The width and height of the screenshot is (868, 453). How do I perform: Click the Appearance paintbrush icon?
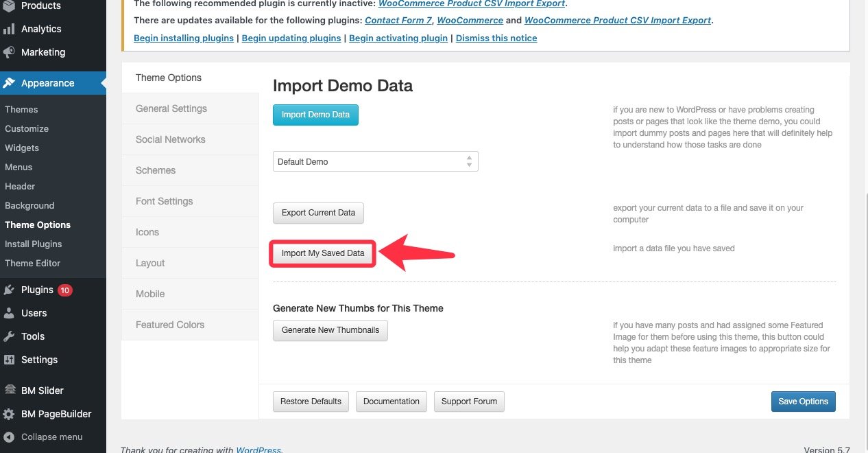pos(9,83)
